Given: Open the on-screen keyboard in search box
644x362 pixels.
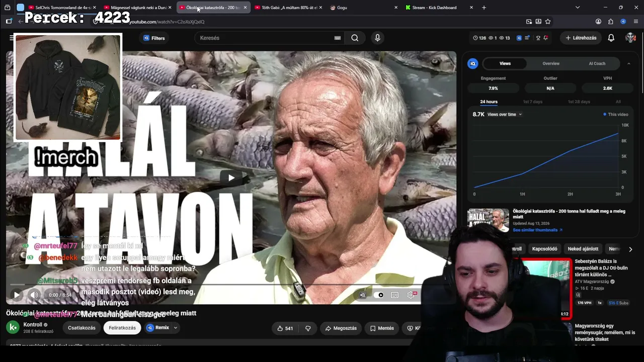Looking at the screenshot, I should coord(338,38).
